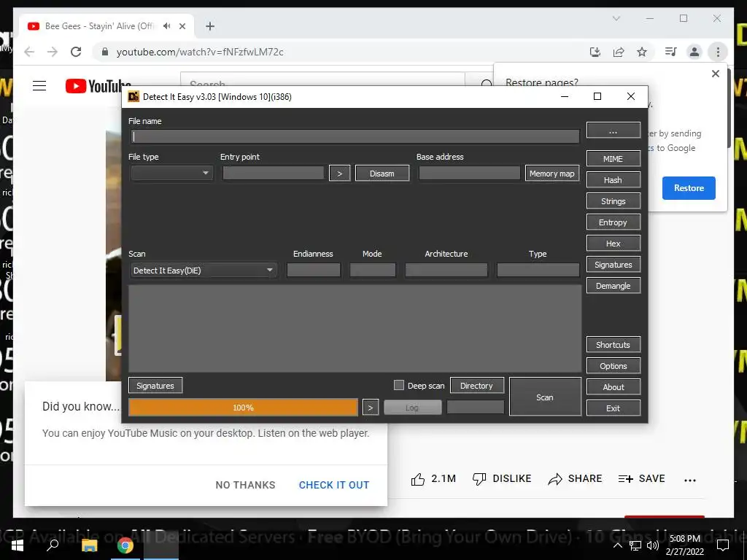Click the Chrome forward arrow icon

click(x=53, y=52)
